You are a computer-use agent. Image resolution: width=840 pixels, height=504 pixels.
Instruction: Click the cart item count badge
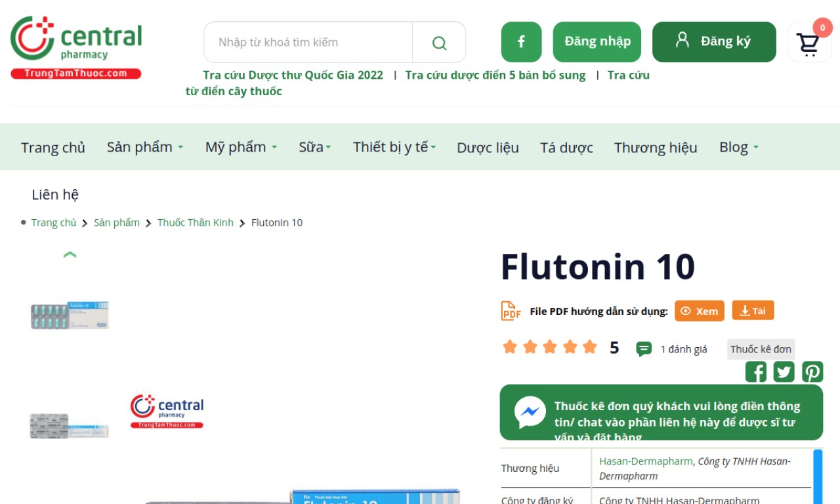[x=822, y=28]
